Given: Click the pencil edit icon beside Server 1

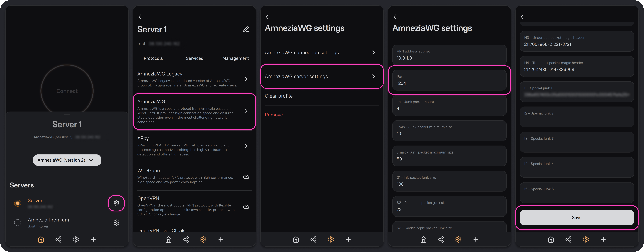Looking at the screenshot, I should click(x=246, y=29).
